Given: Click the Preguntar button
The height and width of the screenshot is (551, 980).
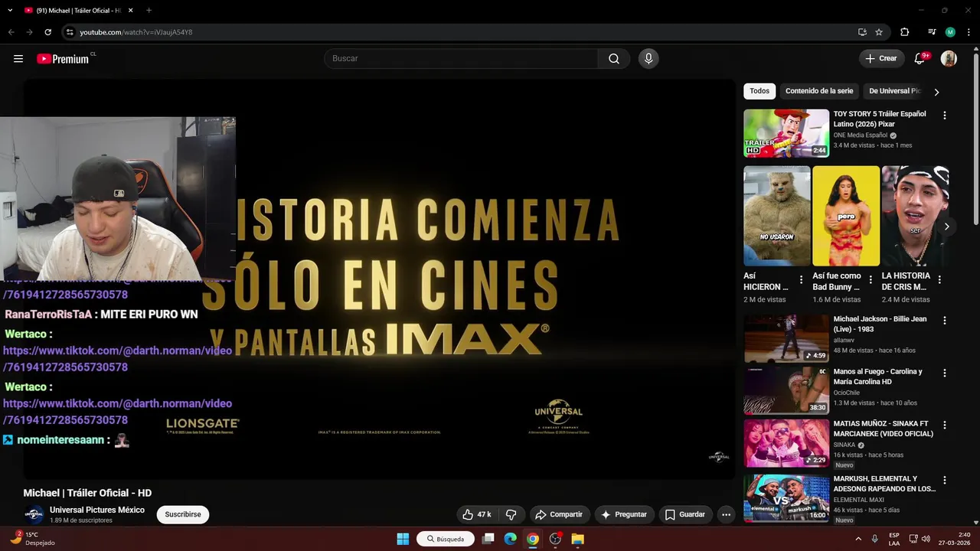Looking at the screenshot, I should pos(624,514).
